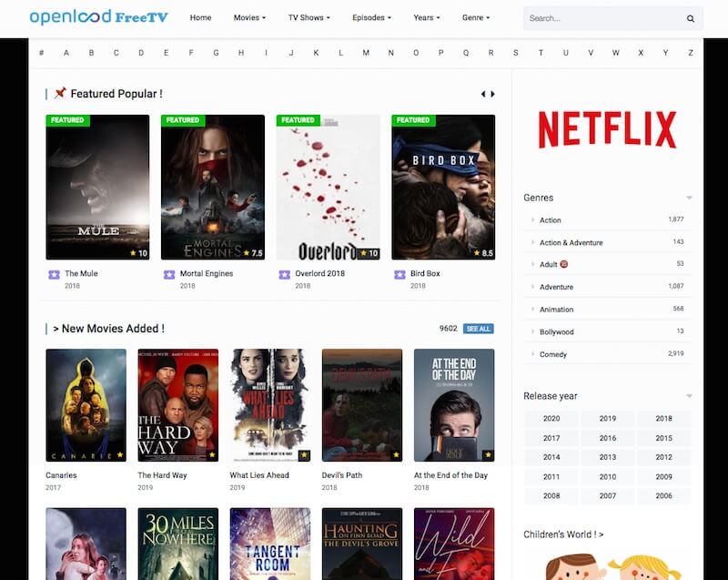
Task: Select release year 2006
Action: point(663,496)
